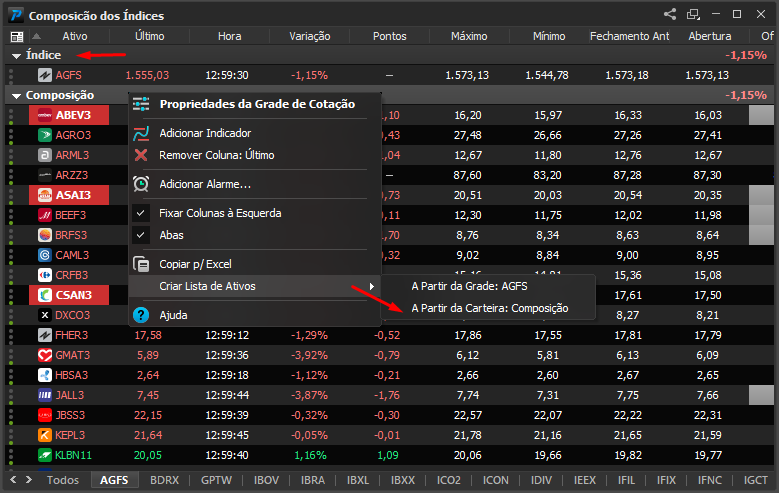Click the HBSA3 company logo

click(x=45, y=375)
